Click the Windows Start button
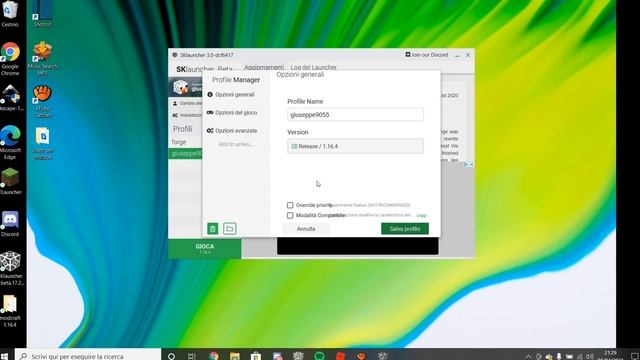Viewport: 640px width, 360px height. [x=5, y=356]
